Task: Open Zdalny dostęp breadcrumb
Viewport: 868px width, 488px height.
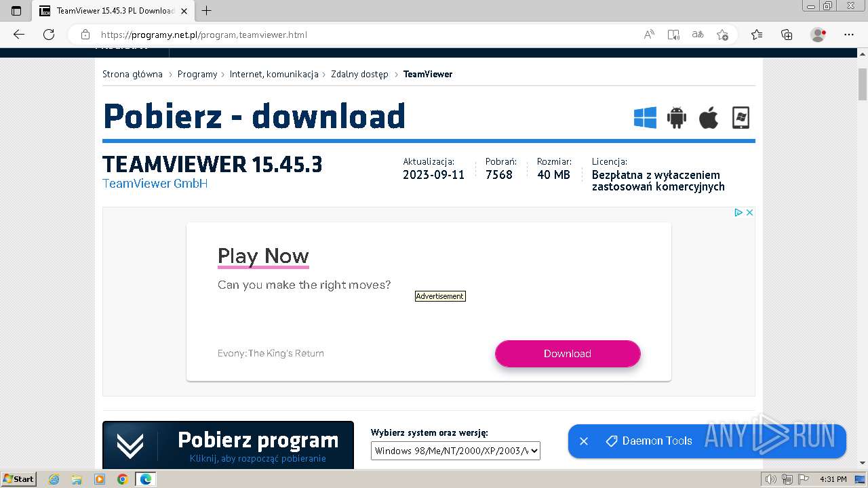Action: tap(359, 74)
